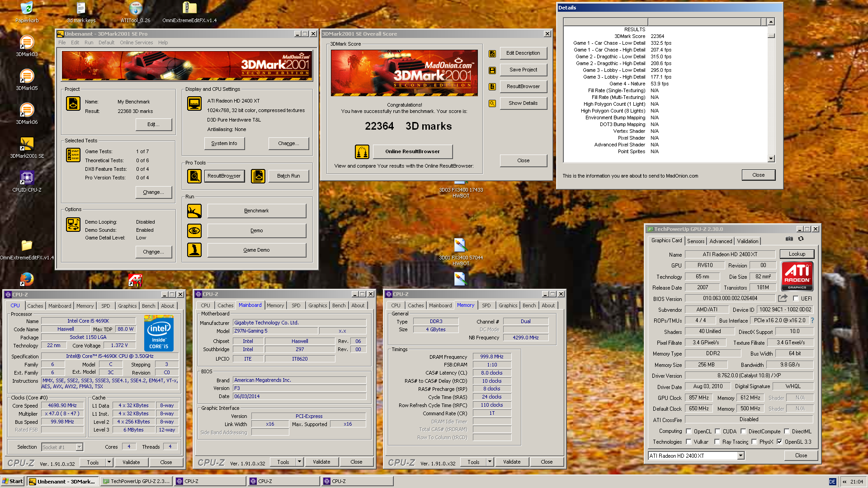Click the GPU-Z refresh icon

[x=801, y=239]
